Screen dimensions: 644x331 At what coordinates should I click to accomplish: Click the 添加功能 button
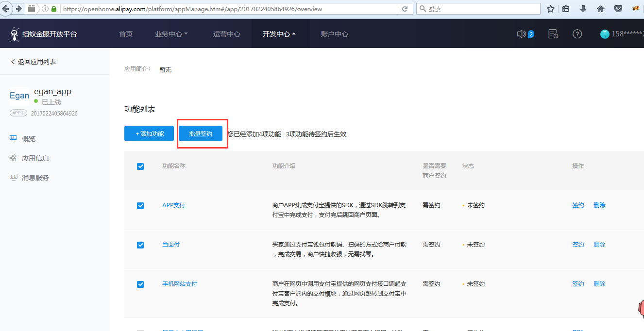point(149,134)
